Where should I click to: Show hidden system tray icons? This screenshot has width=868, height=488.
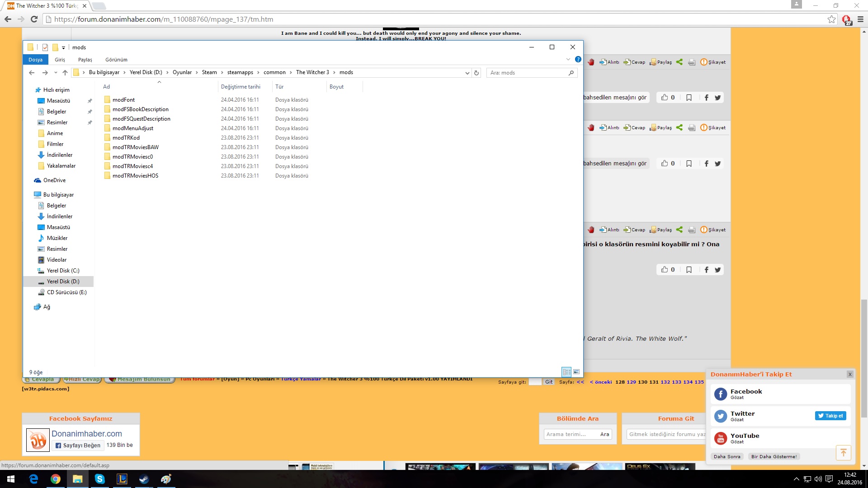(796, 479)
